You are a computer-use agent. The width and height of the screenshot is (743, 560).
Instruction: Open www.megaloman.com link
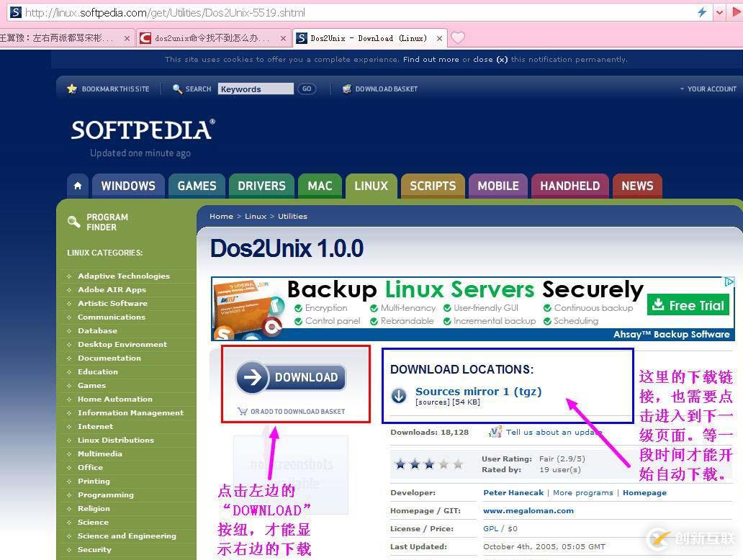click(528, 511)
